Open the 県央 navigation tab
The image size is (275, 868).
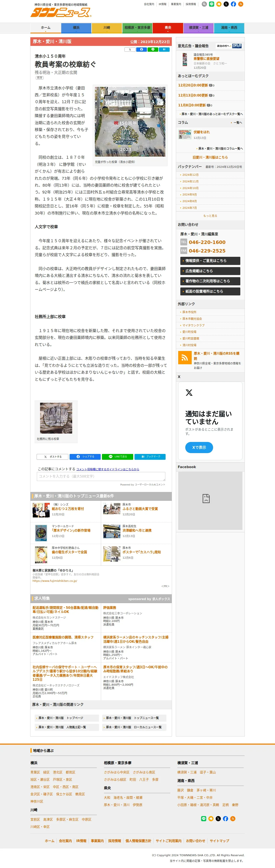(x=168, y=28)
